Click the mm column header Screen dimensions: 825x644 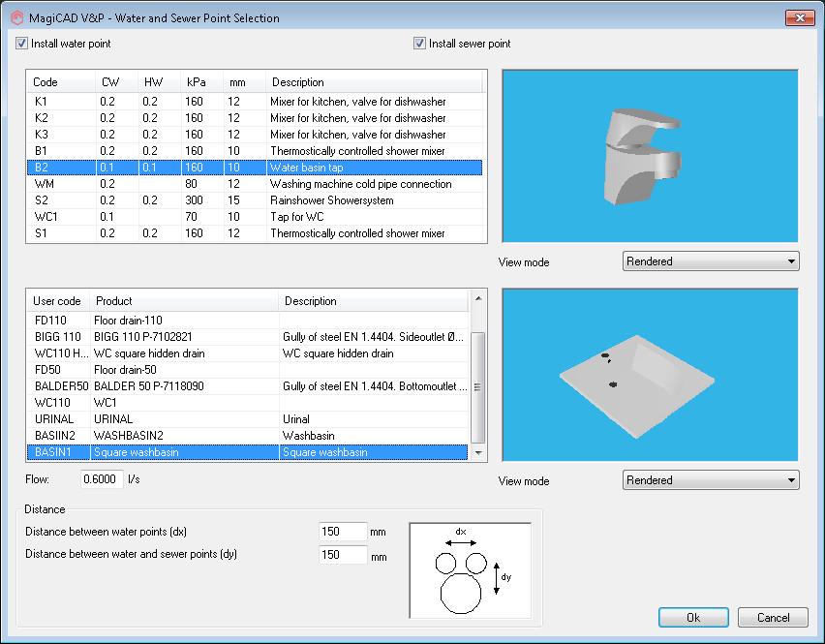pyautogui.click(x=245, y=82)
